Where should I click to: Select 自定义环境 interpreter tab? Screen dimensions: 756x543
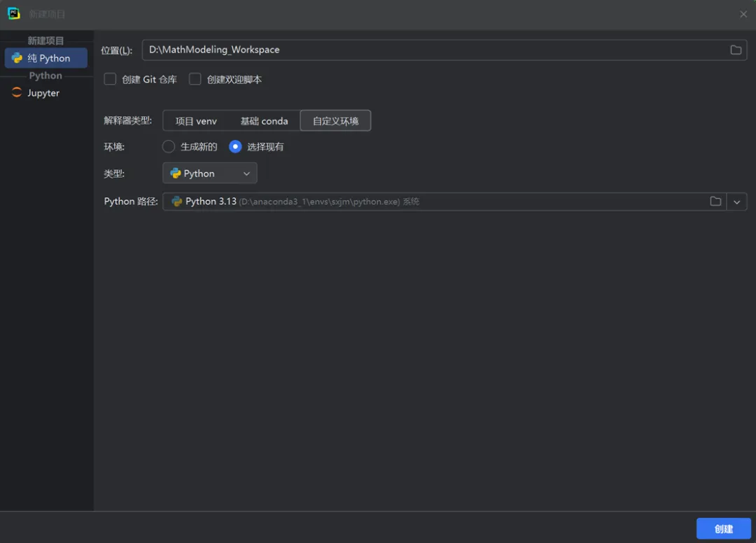point(335,121)
